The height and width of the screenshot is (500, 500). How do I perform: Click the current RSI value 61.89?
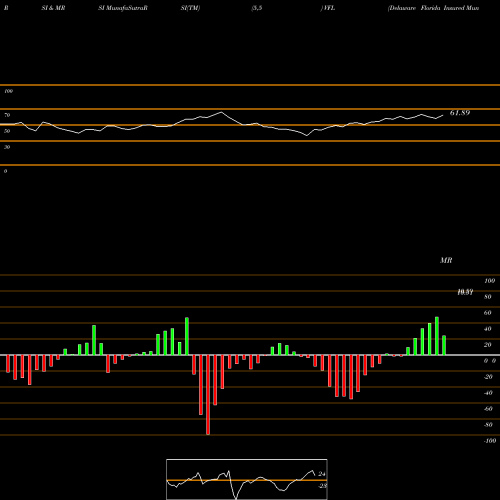(x=460, y=113)
